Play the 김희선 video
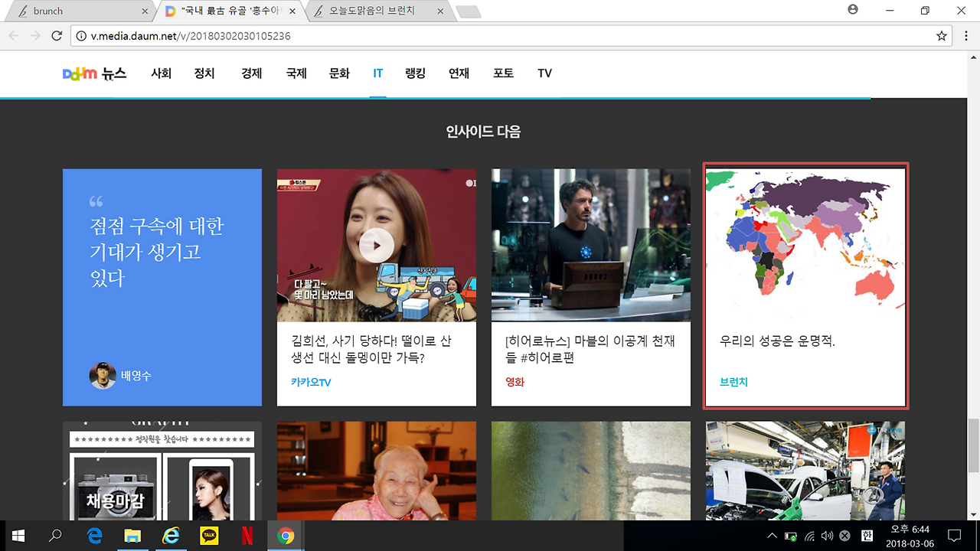980x551 pixels. (376, 246)
